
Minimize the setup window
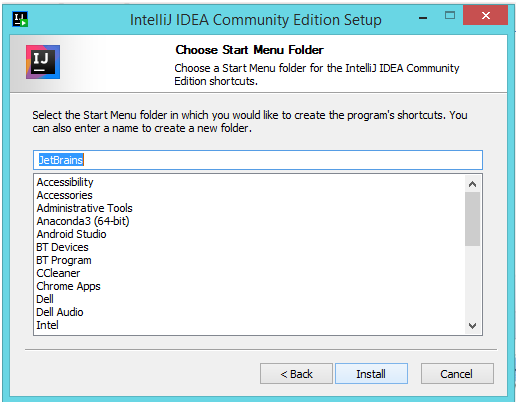tap(423, 18)
